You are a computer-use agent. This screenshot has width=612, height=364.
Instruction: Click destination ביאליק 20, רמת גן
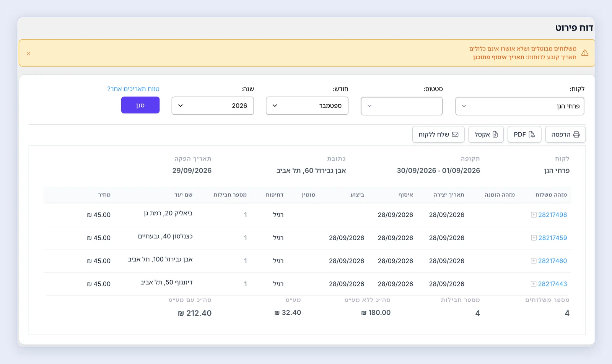pyautogui.click(x=168, y=213)
